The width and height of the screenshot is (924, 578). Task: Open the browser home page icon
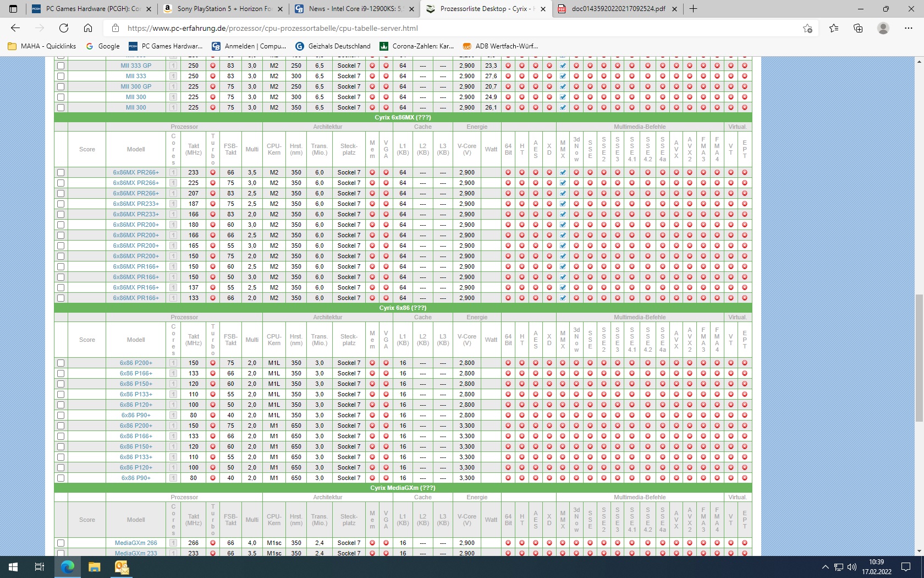pos(88,28)
